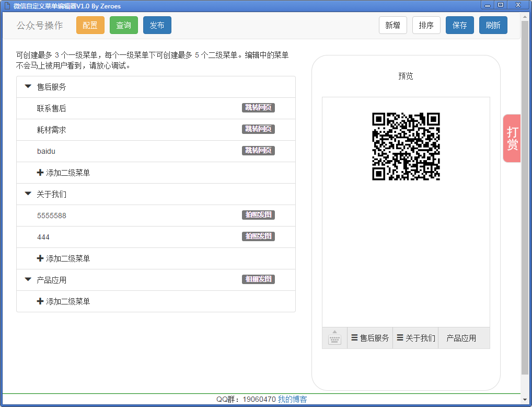Click the scrollbar up arrow
532x407 pixels.
[x=525, y=16]
